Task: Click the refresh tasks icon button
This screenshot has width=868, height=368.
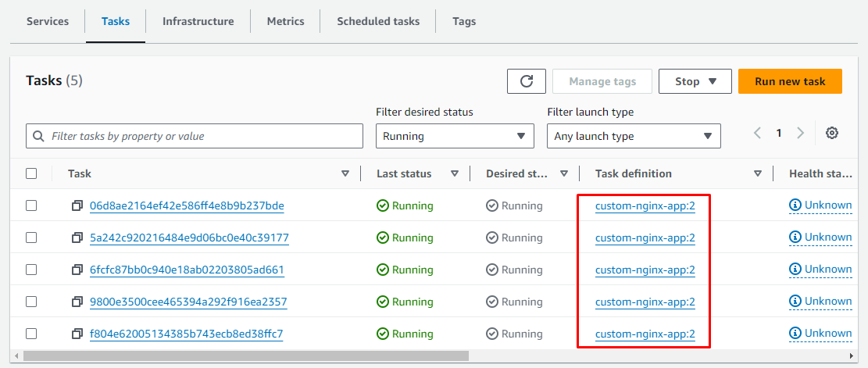Action: pos(527,81)
